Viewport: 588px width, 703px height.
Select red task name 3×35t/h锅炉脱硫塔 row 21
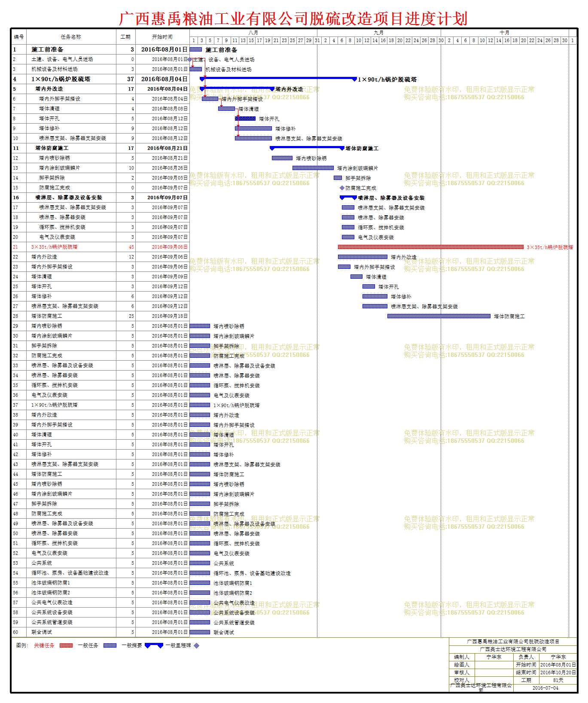[55, 247]
